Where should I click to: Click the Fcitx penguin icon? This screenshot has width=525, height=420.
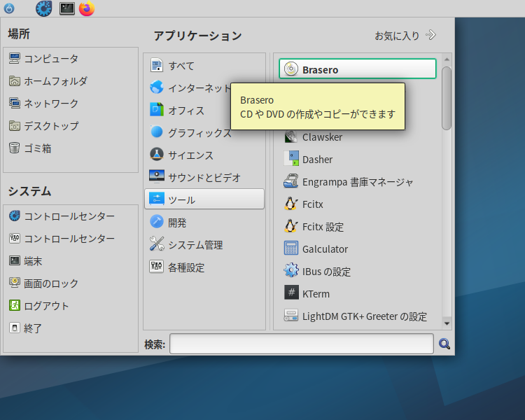[x=291, y=204]
